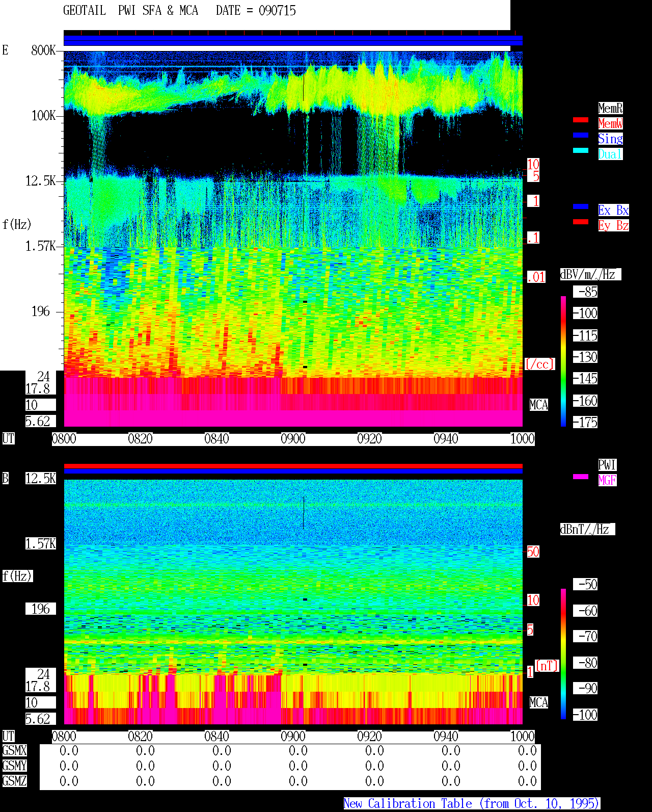Click the E-field spectrogram plot

[x=293, y=239]
